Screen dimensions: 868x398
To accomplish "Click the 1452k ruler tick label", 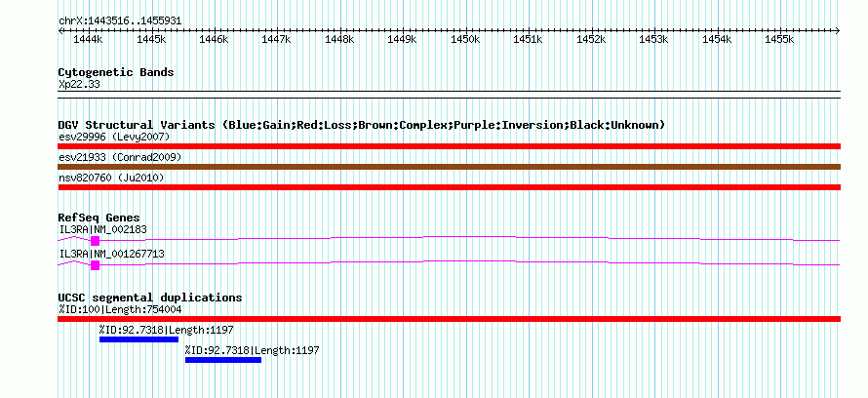I will point(591,40).
